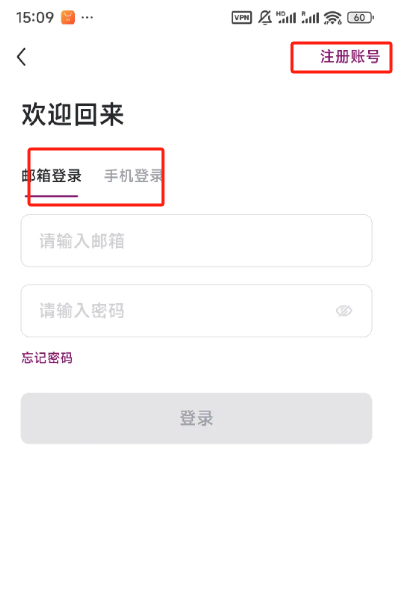Tap the back arrow icon
Image resolution: width=394 pixels, height=596 pixels.
click(22, 57)
